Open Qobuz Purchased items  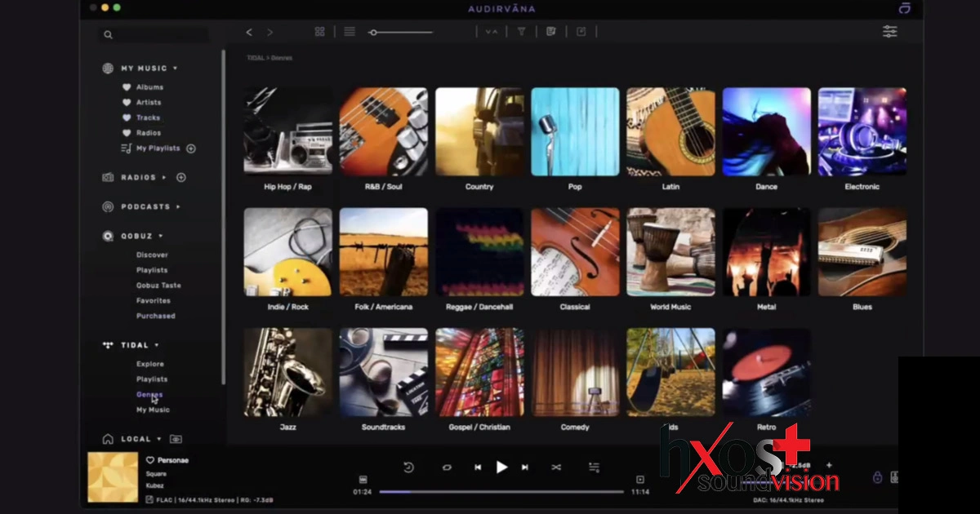(x=156, y=316)
